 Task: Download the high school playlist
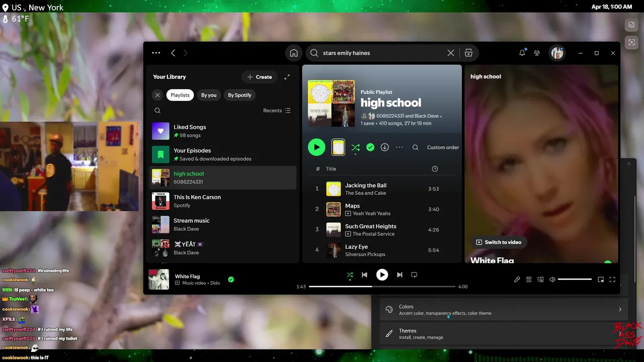(x=385, y=147)
